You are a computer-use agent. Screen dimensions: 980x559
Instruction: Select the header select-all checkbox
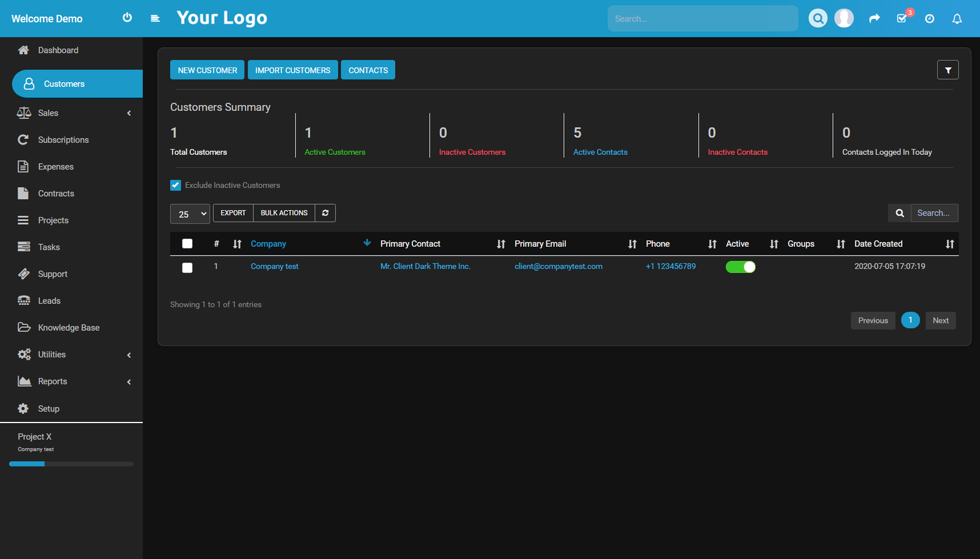187,243
